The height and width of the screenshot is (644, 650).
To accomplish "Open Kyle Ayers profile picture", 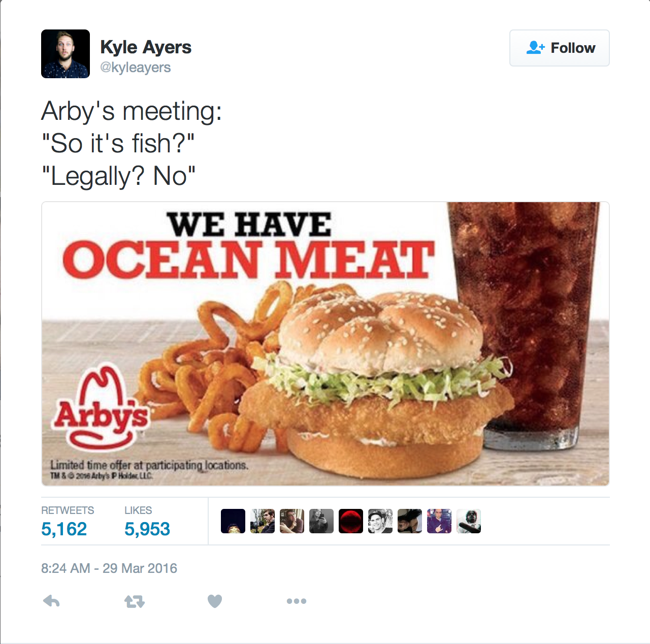I will [66, 54].
